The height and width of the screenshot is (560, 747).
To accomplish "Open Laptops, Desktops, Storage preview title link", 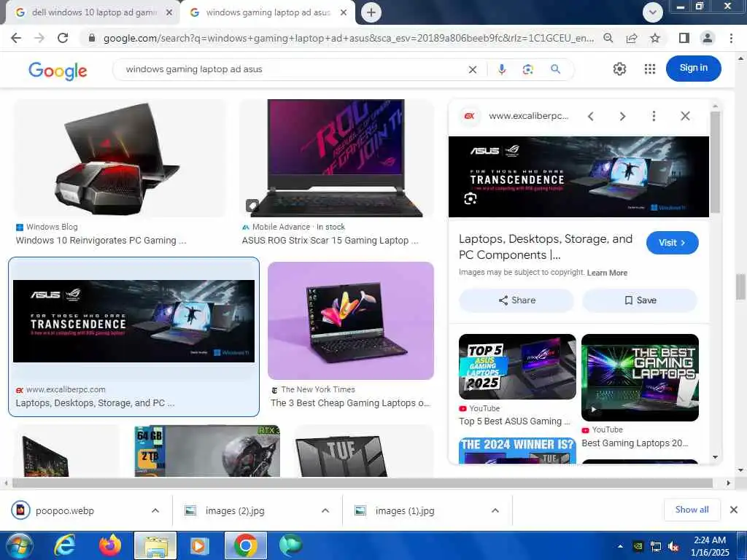I will [x=546, y=246].
